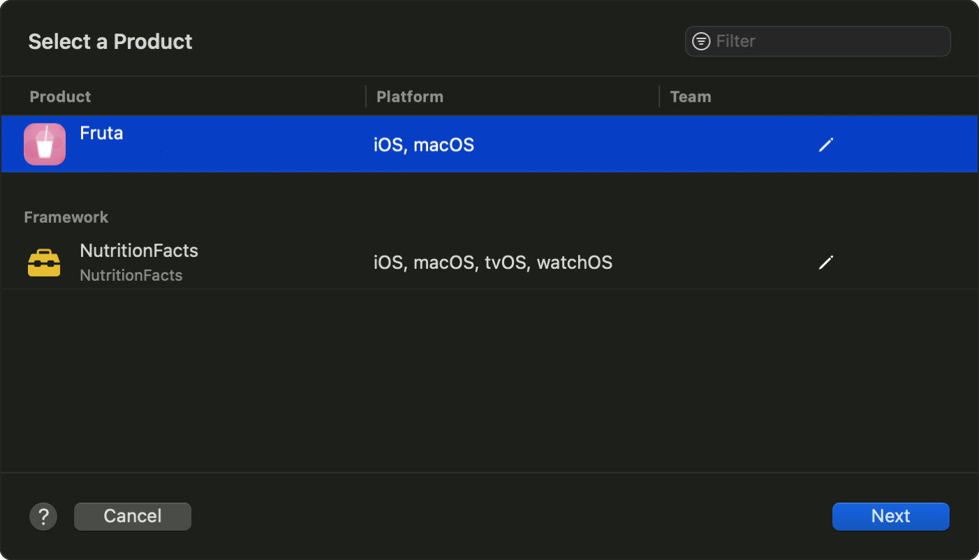Click the pencil edit icon for NutritionFacts
Viewport: 979px width, 560px height.
(826, 263)
